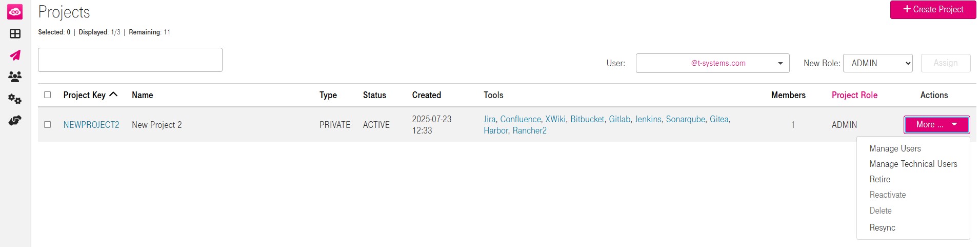Open the users group icon in sidebar
This screenshot has width=980, height=247.
click(x=15, y=77)
